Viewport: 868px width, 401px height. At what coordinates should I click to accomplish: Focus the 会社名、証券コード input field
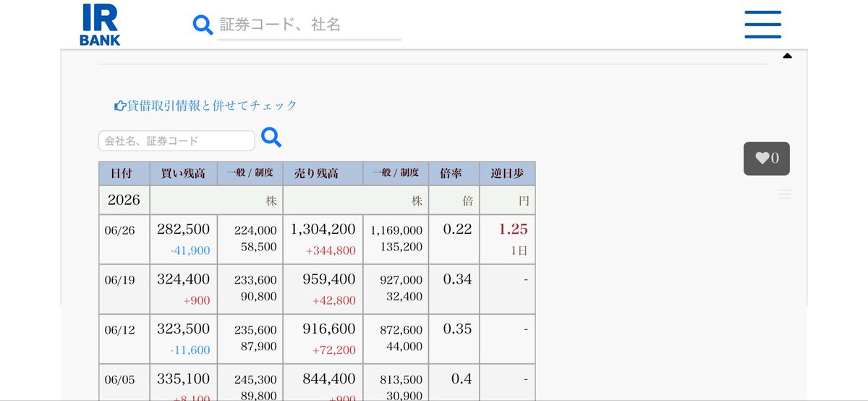click(x=176, y=140)
